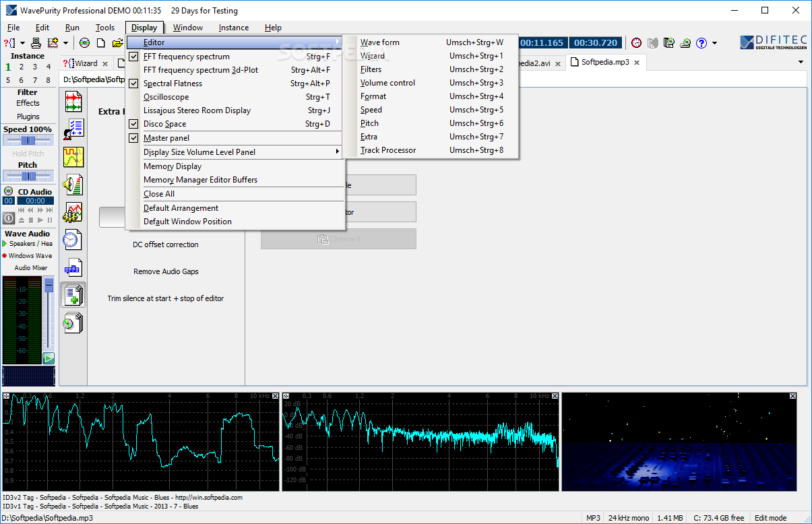Viewport: 812px width, 524px height.
Task: Expand Display Size Volume Level Panel submenu
Action: coord(235,152)
